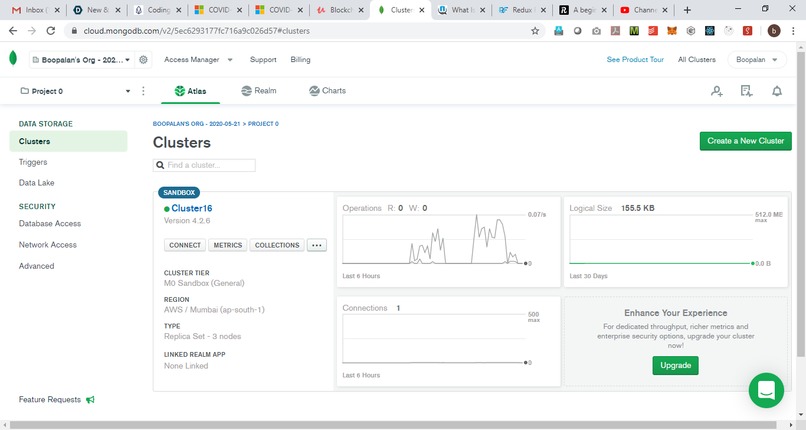This screenshot has height=430, width=806.
Task: Switch to the Atlas tab
Action: point(190,91)
